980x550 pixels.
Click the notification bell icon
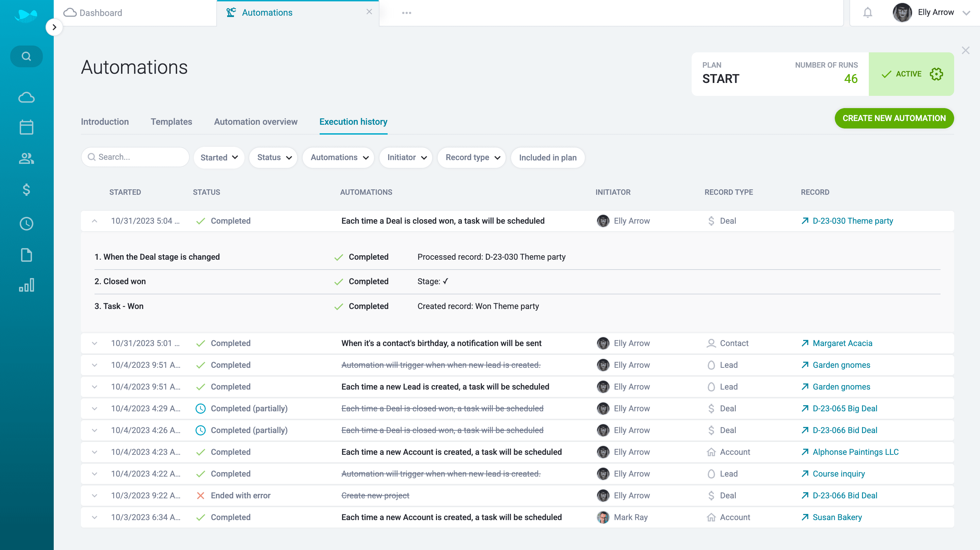pos(867,13)
